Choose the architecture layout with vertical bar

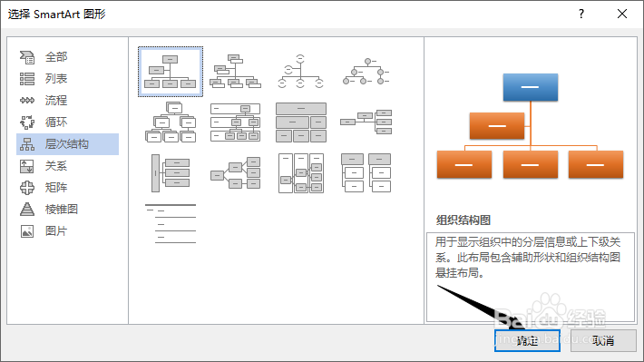[171, 173]
